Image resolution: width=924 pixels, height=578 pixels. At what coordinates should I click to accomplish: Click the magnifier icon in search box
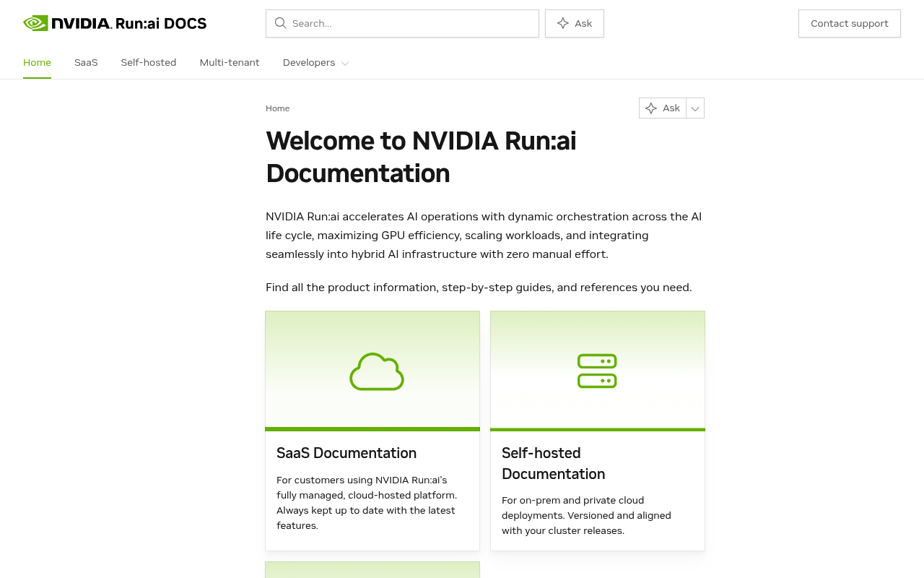click(x=280, y=23)
